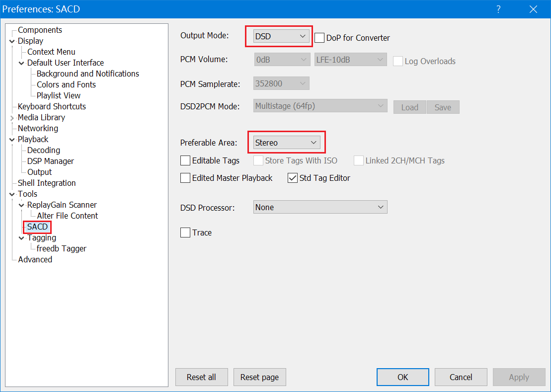
Task: Toggle the Editable Tags checkbox
Action: 185,160
